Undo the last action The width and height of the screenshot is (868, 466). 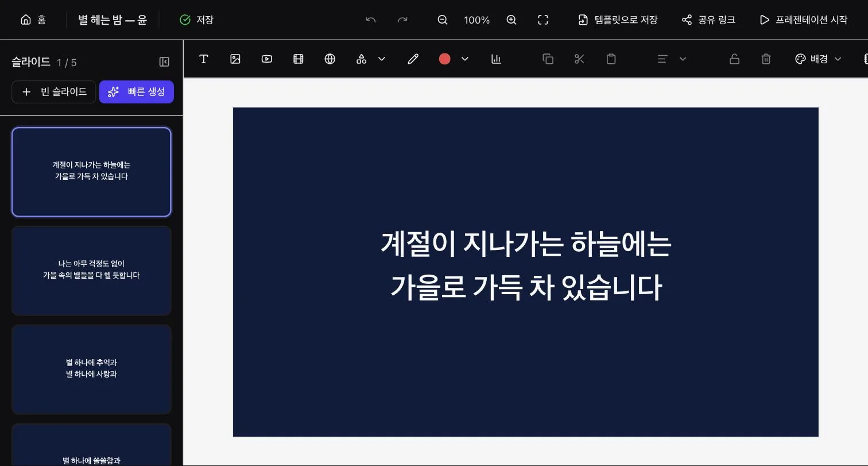tap(371, 20)
